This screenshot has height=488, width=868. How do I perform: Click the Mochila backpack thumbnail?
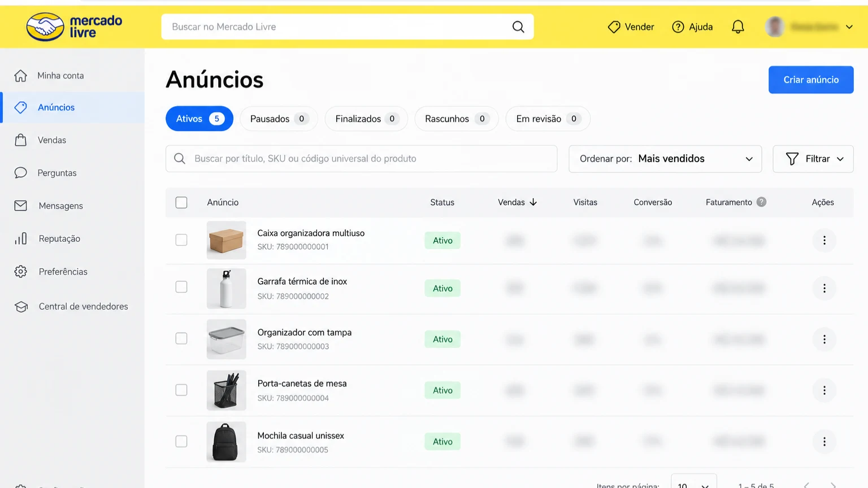pos(226,442)
